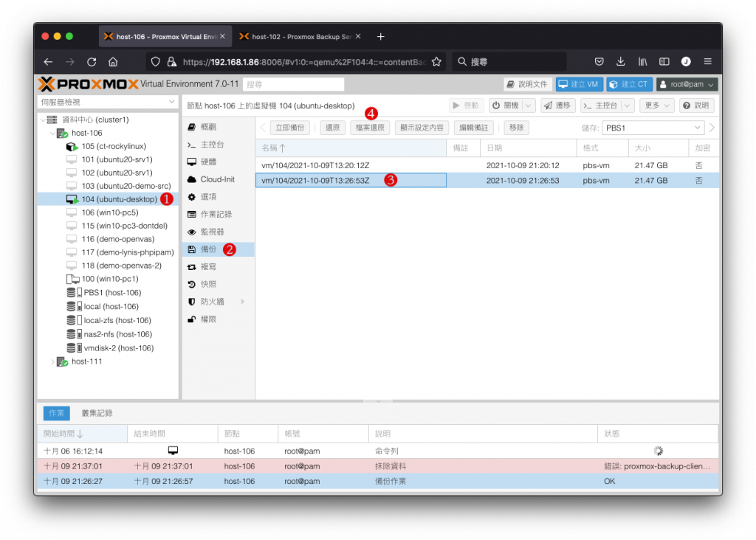Viewport: 756px width, 540px height.
Task: Open the 快照 snapshots section
Action: [x=218, y=284]
